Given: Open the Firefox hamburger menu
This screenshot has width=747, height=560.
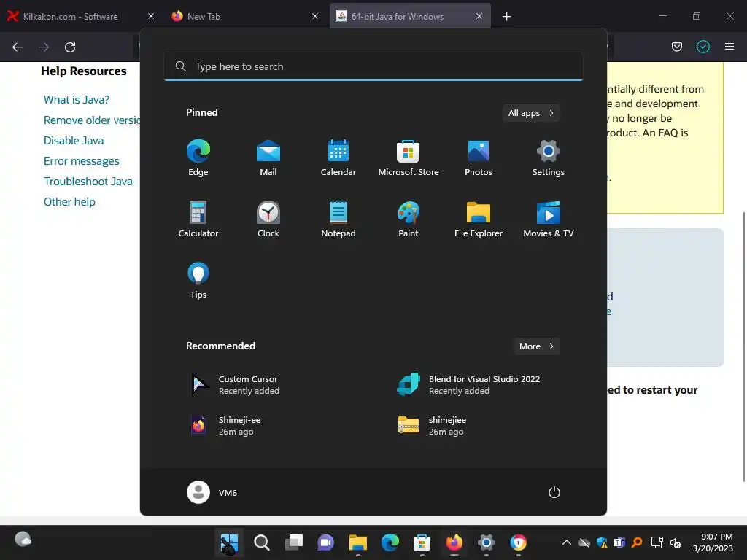Looking at the screenshot, I should (x=729, y=47).
